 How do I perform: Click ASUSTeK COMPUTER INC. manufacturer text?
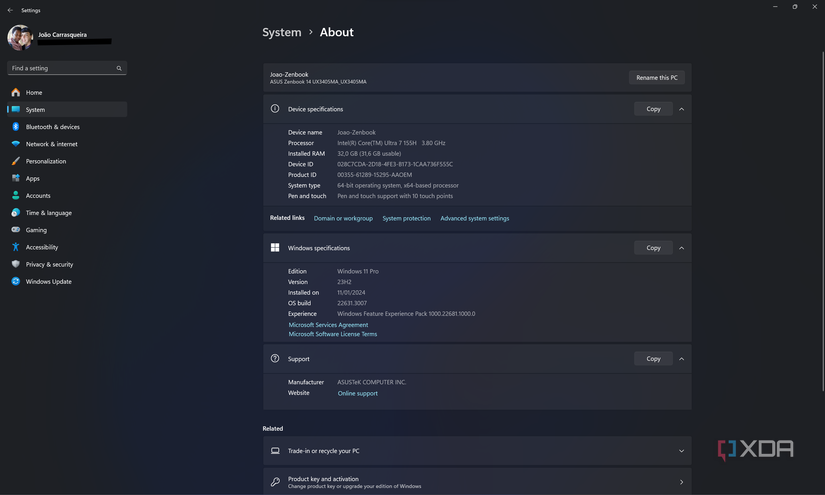point(371,382)
